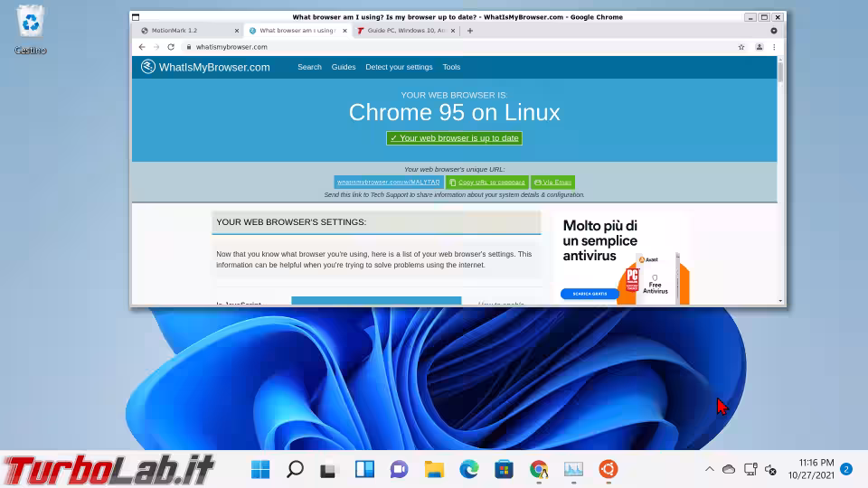Click the Chrome forward arrow
Viewport: 868px width, 488px height.
click(x=156, y=47)
